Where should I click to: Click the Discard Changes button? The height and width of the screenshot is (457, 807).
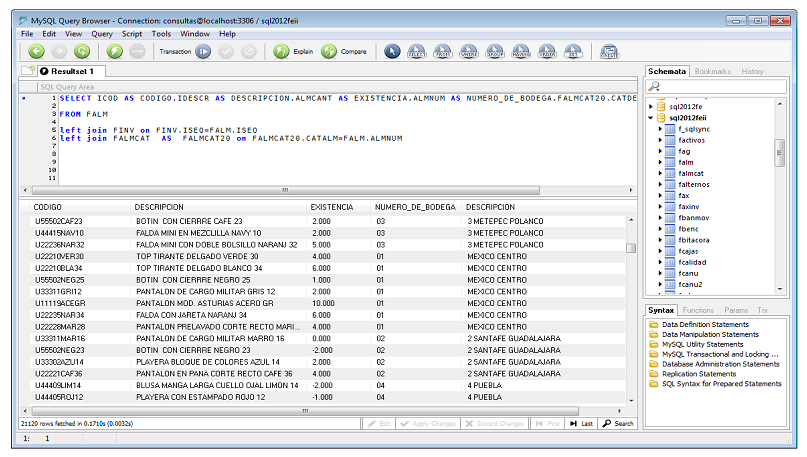495,424
